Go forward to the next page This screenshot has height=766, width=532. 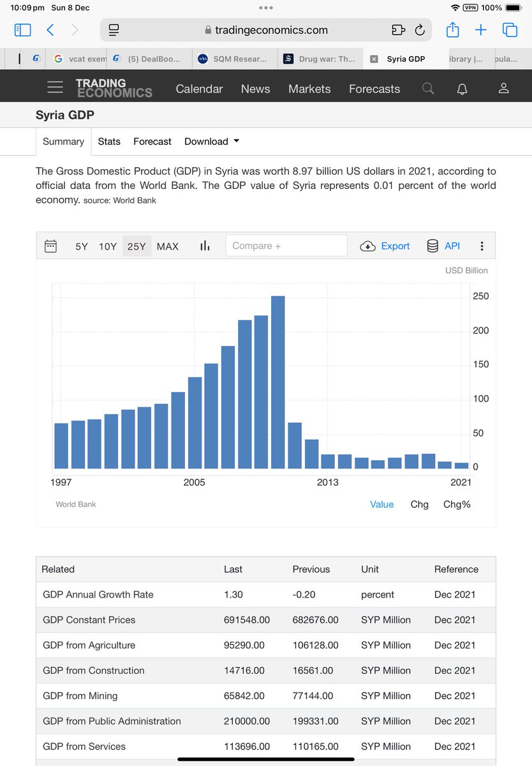click(x=75, y=30)
